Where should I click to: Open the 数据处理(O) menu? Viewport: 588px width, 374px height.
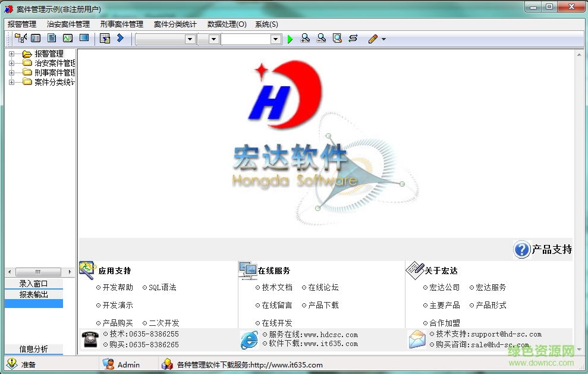(227, 24)
